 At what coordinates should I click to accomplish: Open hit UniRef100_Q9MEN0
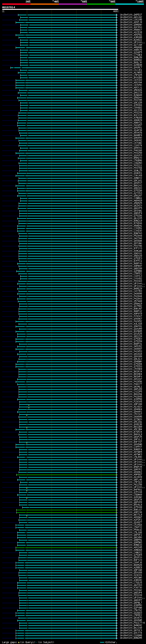click(131, 25)
